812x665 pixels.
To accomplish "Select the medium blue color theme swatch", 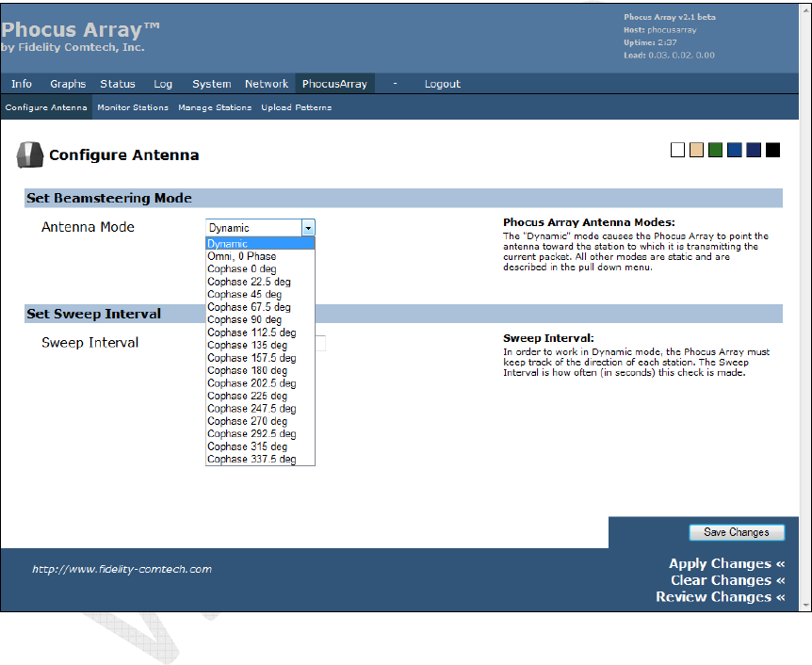I will 735,150.
